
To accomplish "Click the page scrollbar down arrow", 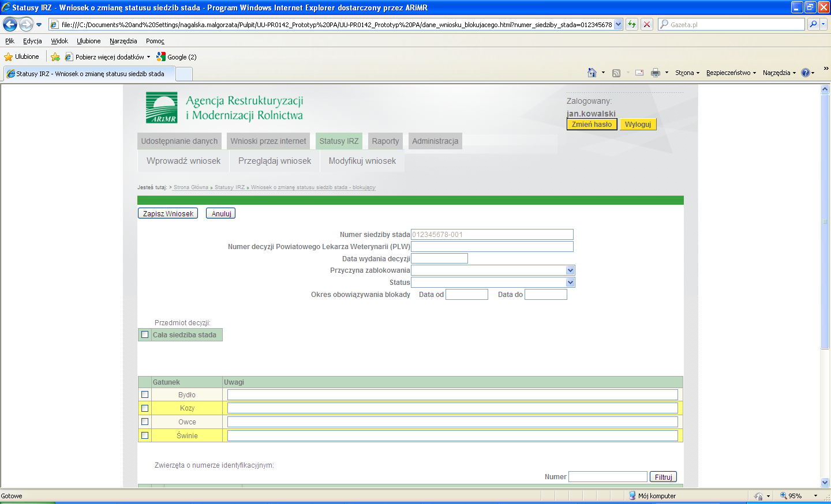I will (825, 483).
